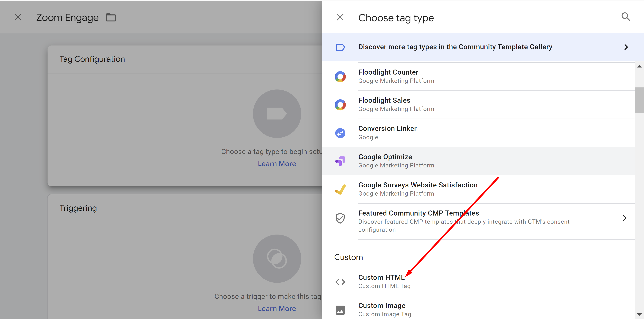Image resolution: width=644 pixels, height=319 pixels.
Task: Click the Custom section heading
Action: 349,257
